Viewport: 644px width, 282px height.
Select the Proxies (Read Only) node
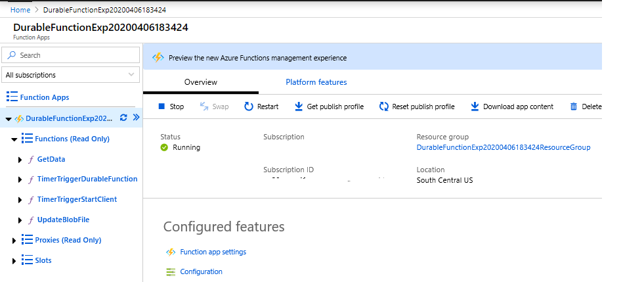[68, 240]
